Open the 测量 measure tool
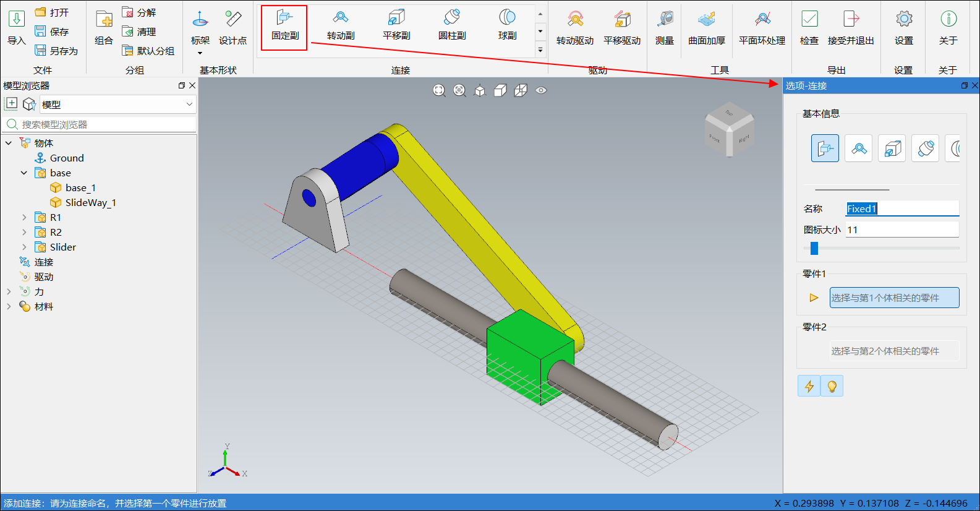The width and height of the screenshot is (980, 511). pos(665,28)
